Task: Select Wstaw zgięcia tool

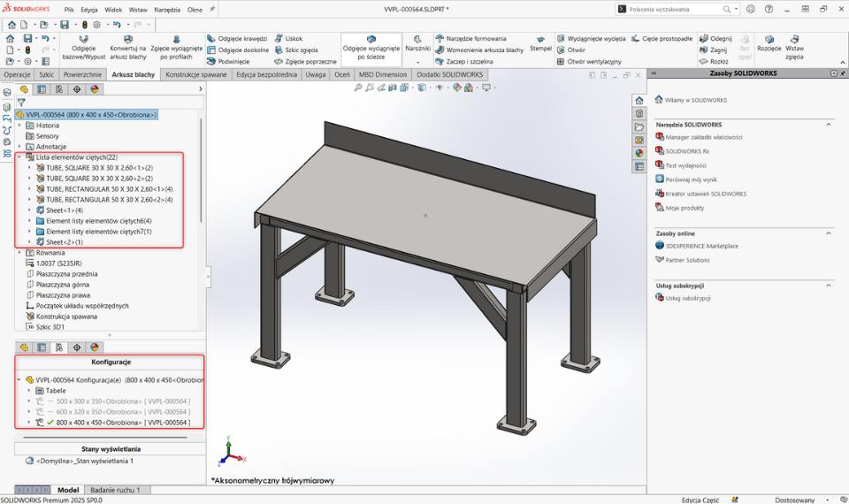Action: pos(794,48)
